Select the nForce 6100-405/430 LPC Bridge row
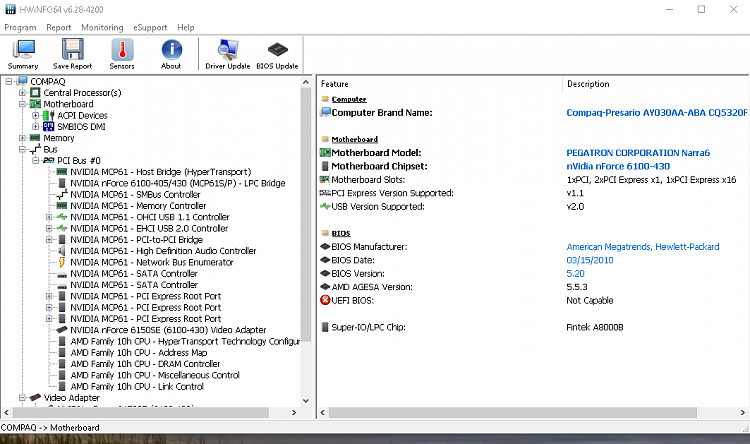750x444 pixels. pyautogui.click(x=177, y=183)
